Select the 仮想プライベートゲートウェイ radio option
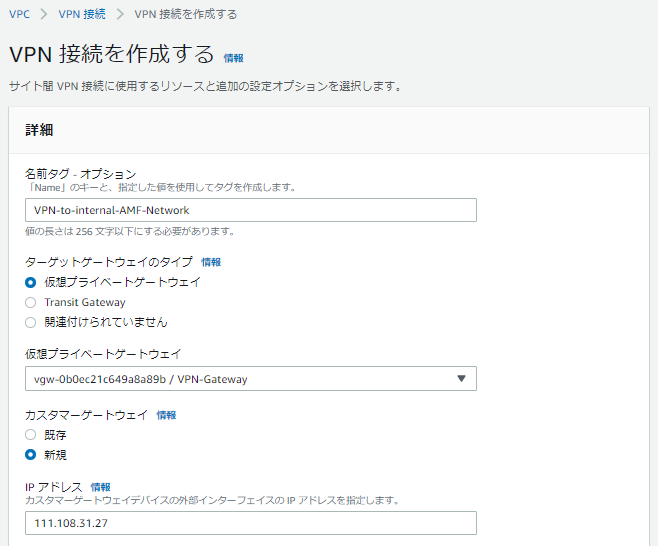The image size is (658, 546). (x=31, y=282)
